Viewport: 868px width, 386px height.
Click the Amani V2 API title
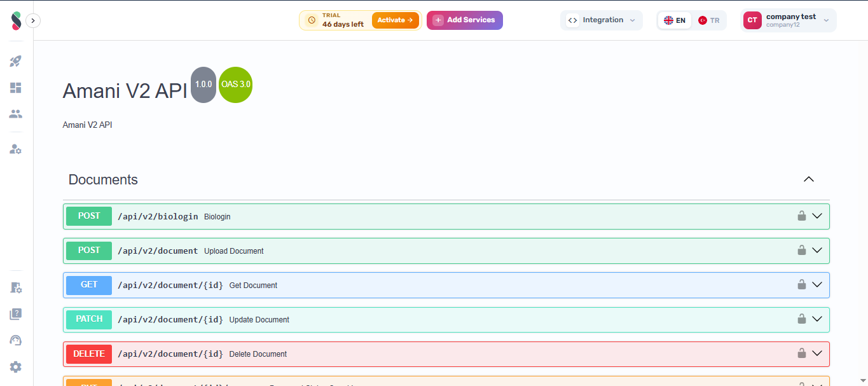click(x=125, y=92)
